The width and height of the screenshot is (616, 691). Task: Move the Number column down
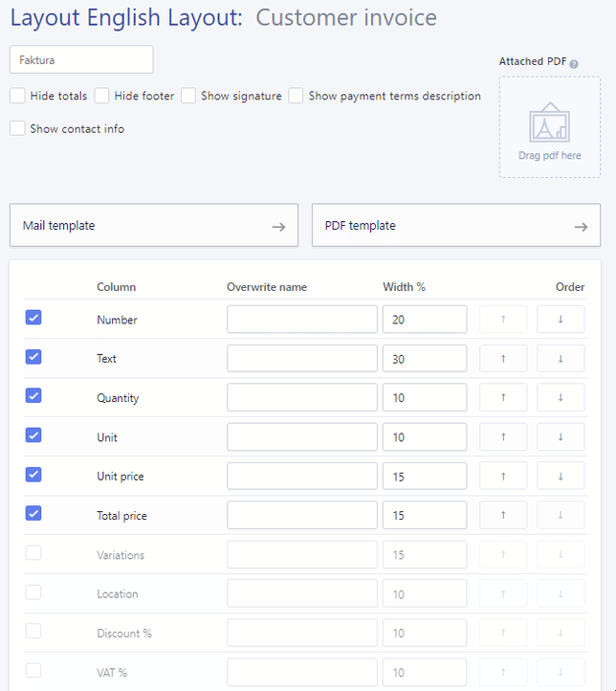tap(561, 320)
